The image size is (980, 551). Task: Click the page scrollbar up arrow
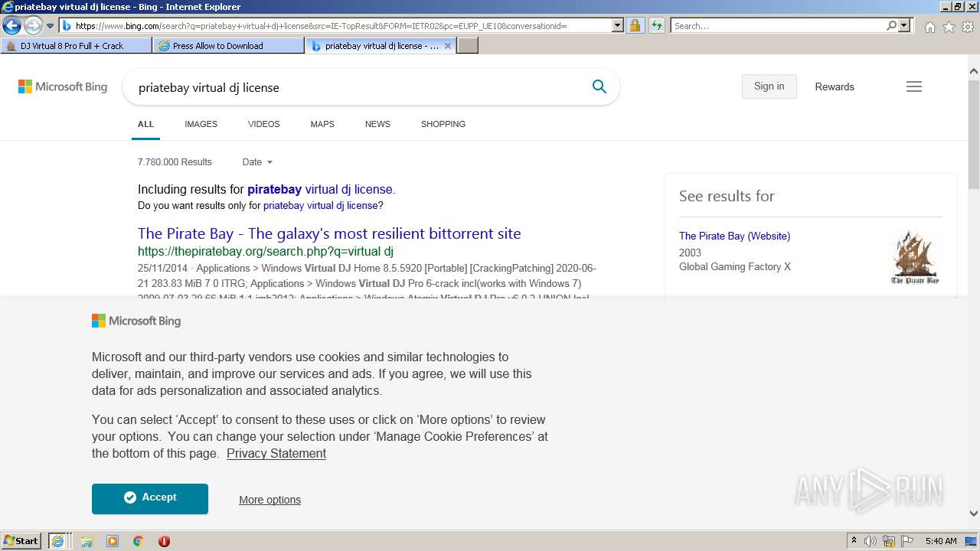click(974, 72)
